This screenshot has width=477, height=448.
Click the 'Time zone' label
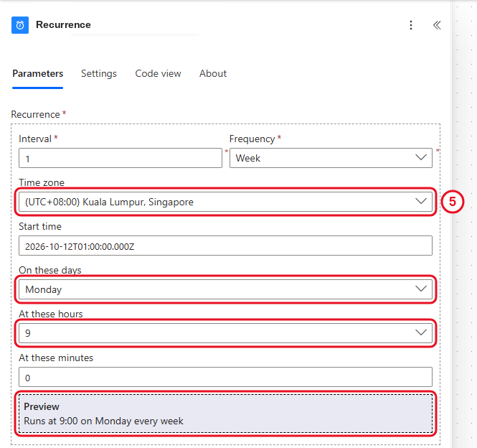(42, 182)
